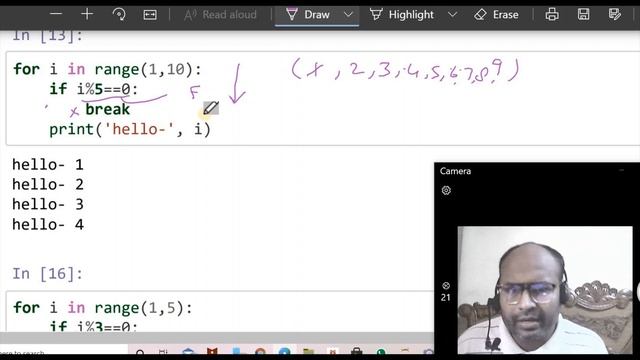Click the zoom out minus icon

pos(56,14)
